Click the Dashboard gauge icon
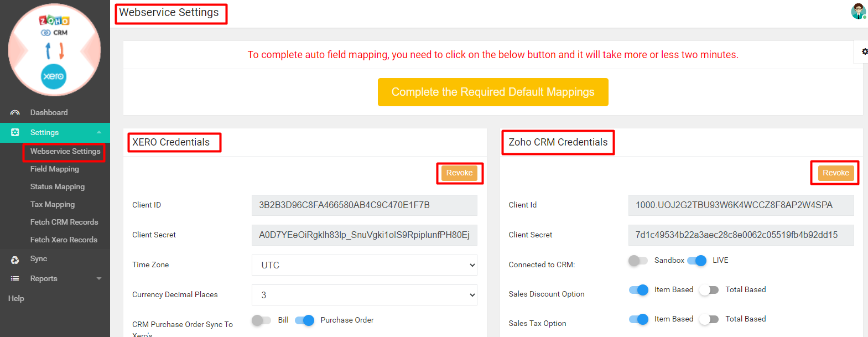The image size is (868, 337). click(x=15, y=112)
